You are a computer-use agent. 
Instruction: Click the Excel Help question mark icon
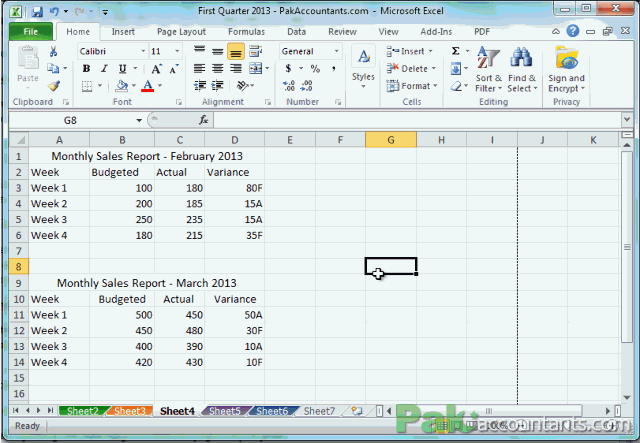pyautogui.click(x=573, y=31)
